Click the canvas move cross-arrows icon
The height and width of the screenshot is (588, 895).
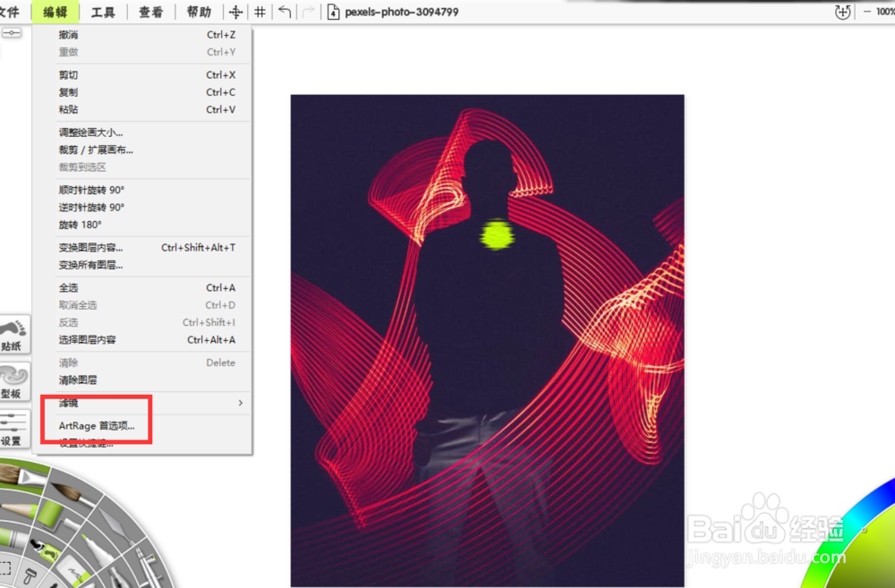pyautogui.click(x=235, y=12)
